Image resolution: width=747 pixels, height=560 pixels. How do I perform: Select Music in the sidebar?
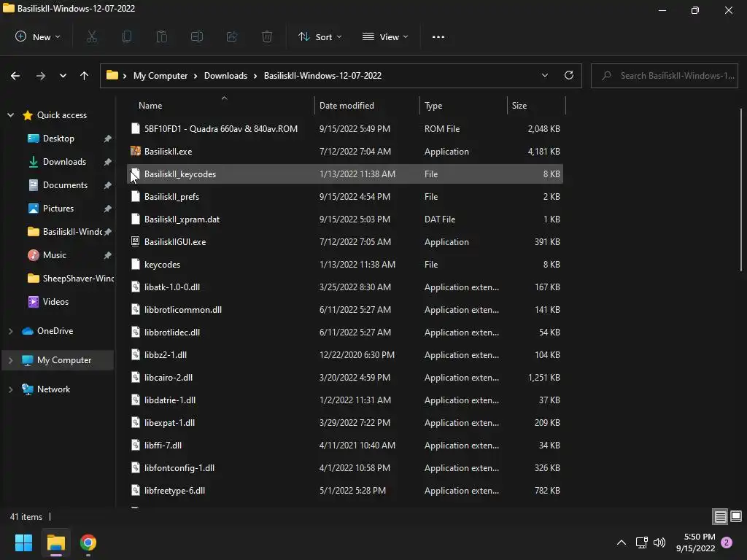54,255
